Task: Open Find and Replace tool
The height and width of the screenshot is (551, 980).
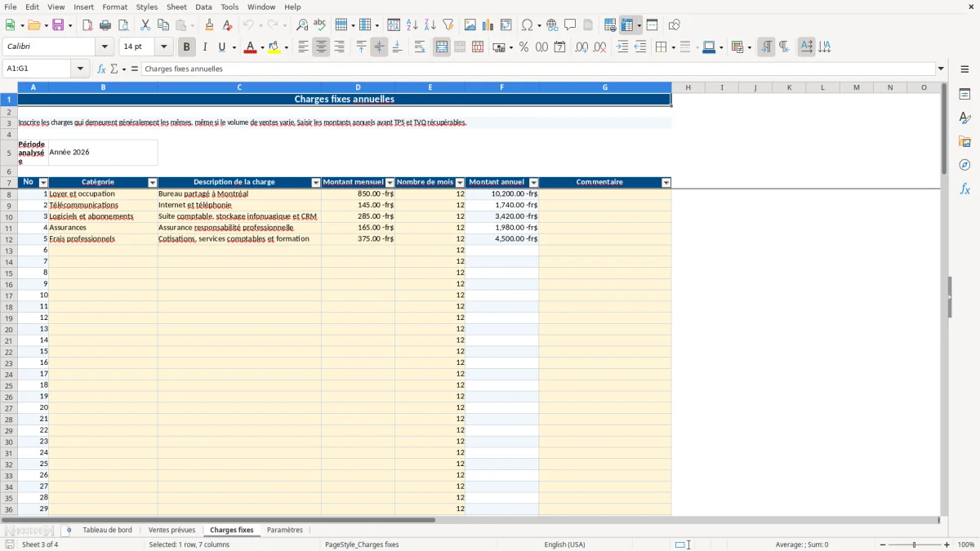Action: (302, 25)
